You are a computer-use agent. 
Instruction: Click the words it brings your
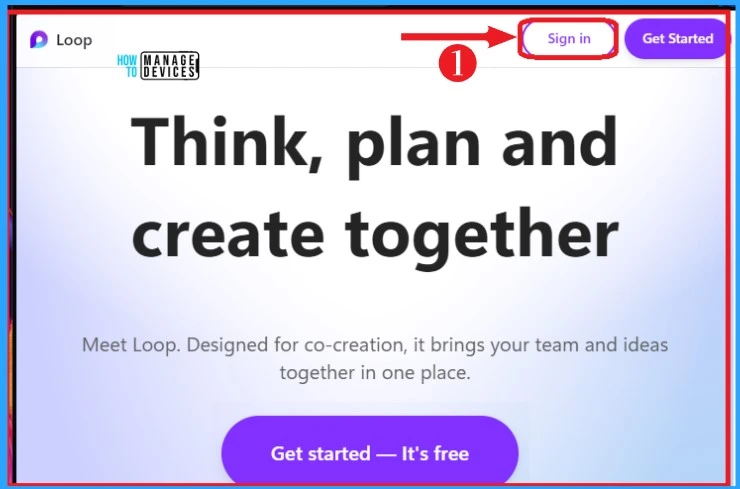[471, 346]
